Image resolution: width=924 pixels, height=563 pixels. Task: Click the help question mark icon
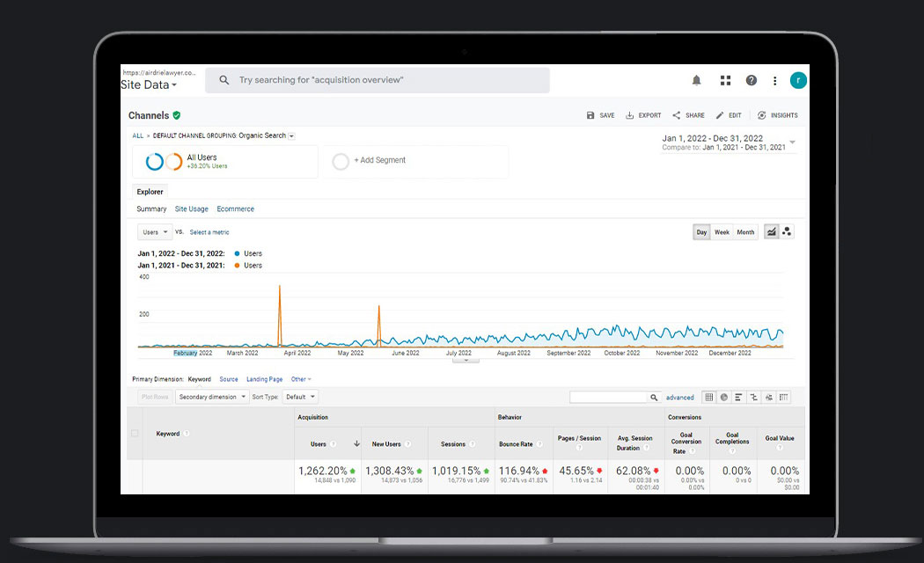[x=751, y=80]
